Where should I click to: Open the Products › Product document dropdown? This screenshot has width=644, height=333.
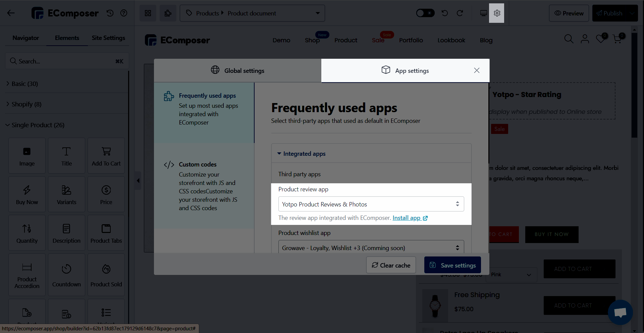coord(252,13)
